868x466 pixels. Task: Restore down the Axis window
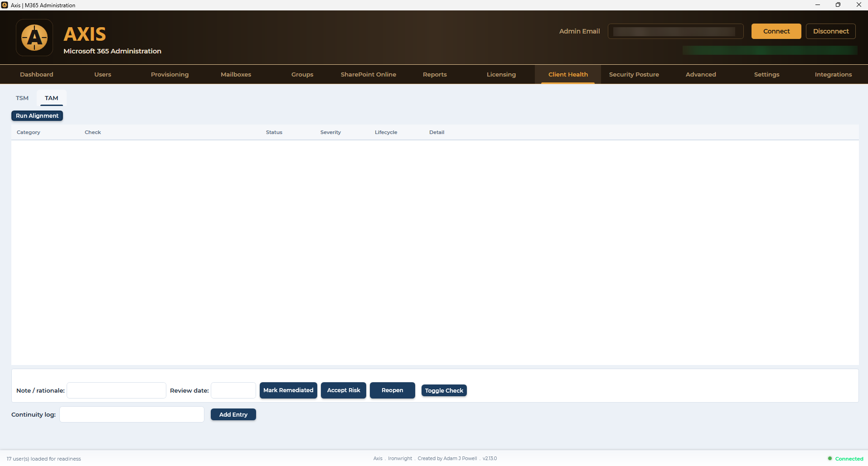[838, 5]
